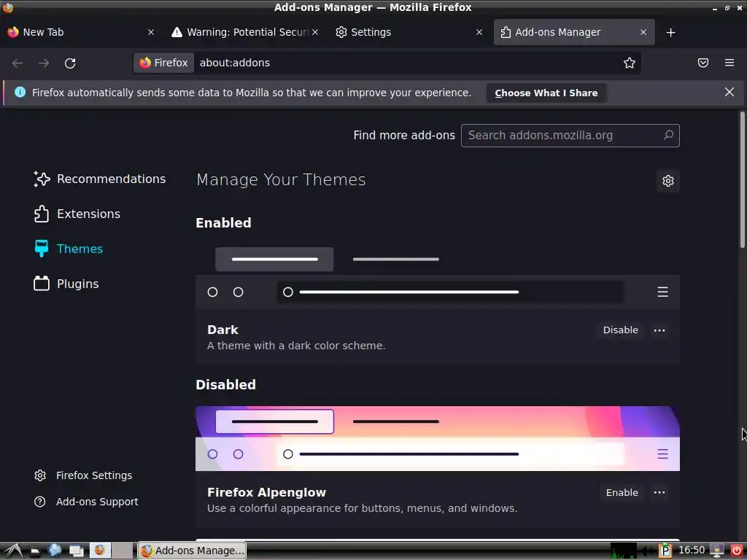747x560 pixels.
Task: Dismiss the data sharing notification bar
Action: 729,93
